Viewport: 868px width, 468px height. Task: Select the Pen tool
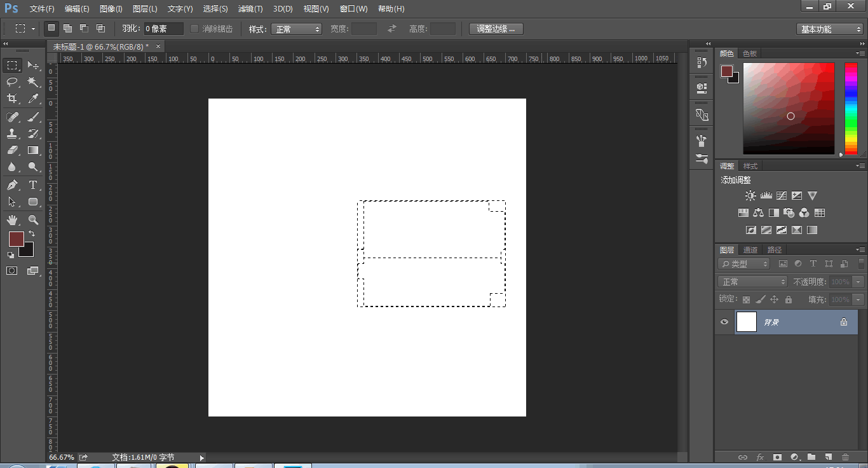(12, 185)
